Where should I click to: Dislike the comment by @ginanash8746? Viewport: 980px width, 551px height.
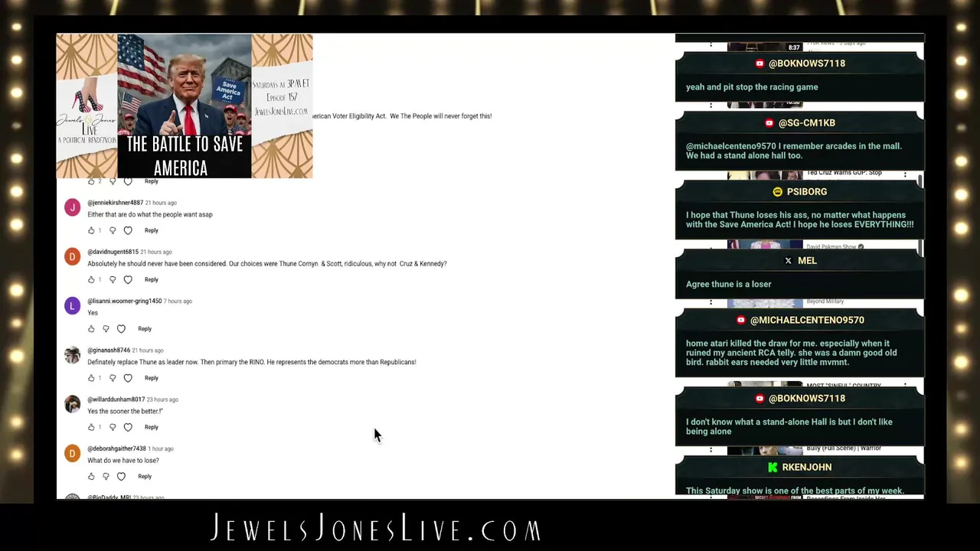[x=113, y=378]
